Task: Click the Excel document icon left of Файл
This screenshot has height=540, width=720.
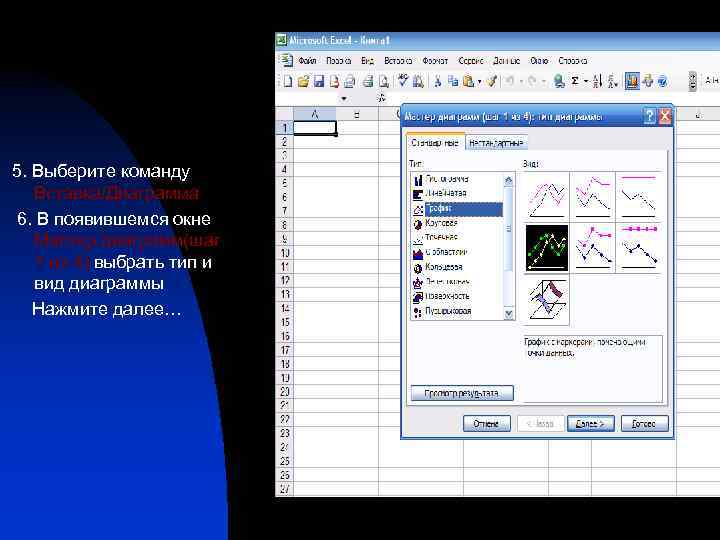Action: [286, 61]
